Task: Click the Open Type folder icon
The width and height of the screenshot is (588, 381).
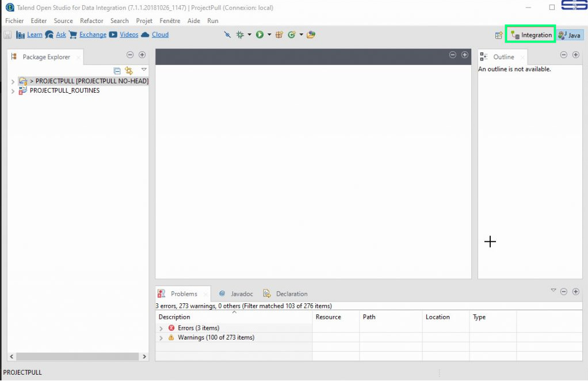Action: tap(311, 35)
